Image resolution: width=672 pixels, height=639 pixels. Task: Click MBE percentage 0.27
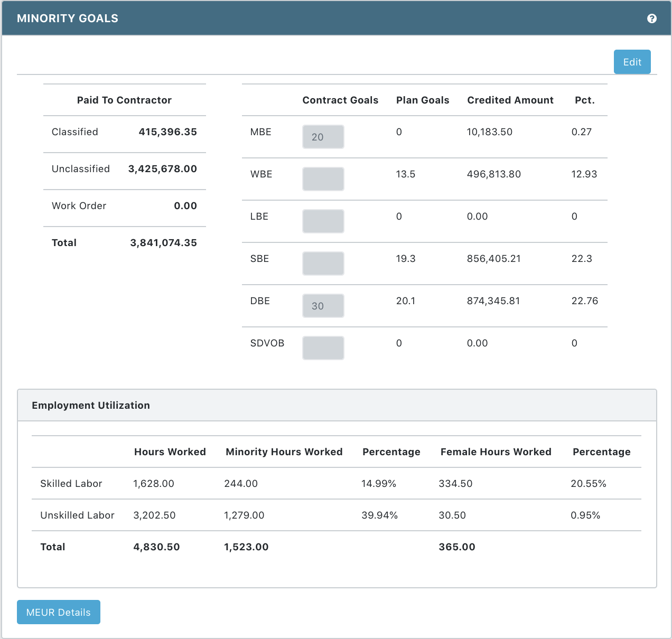pyautogui.click(x=582, y=132)
